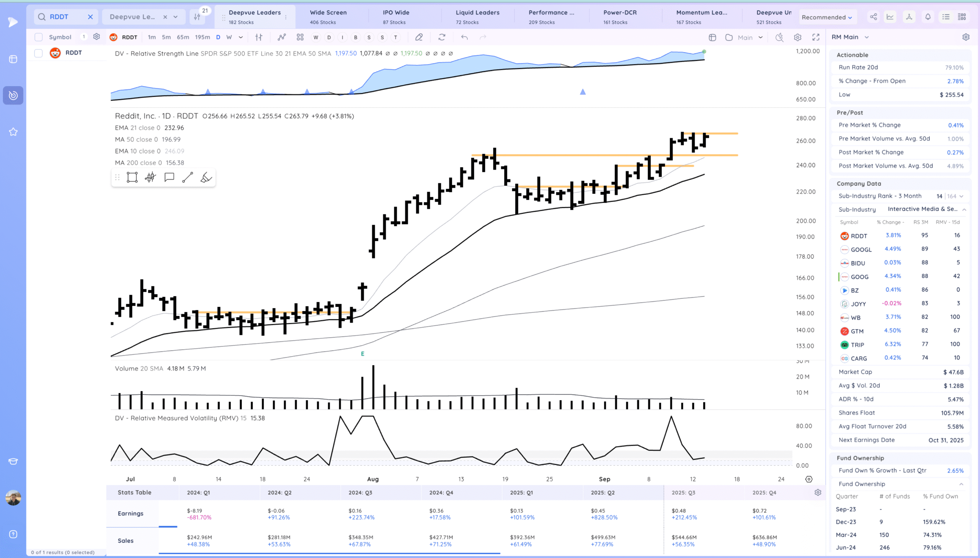Screen dimensions: 980x558
Task: Toggle the B marker circle button
Action: [356, 38]
